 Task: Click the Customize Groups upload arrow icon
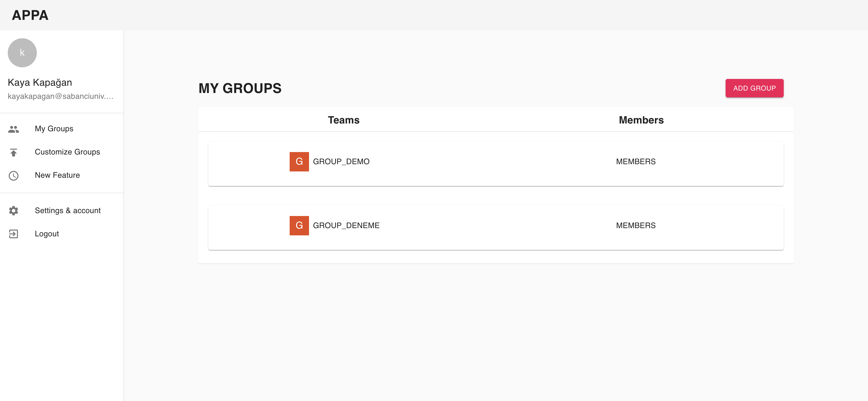click(14, 152)
